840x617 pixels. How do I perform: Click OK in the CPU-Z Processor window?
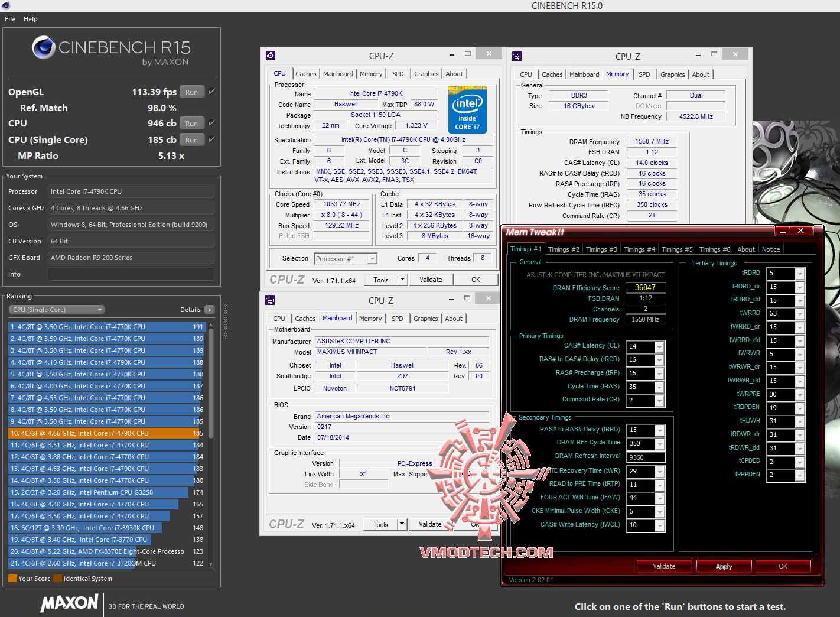coord(476,280)
